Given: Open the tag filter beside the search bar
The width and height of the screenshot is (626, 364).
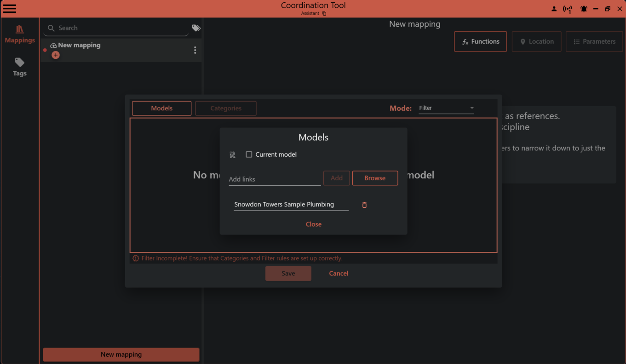Looking at the screenshot, I should click(x=196, y=28).
